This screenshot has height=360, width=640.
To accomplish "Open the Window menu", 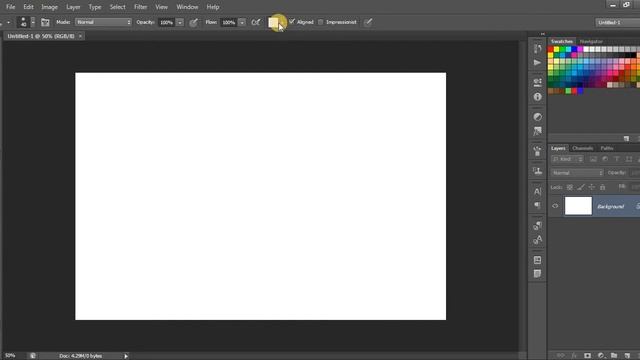I will tap(187, 7).
